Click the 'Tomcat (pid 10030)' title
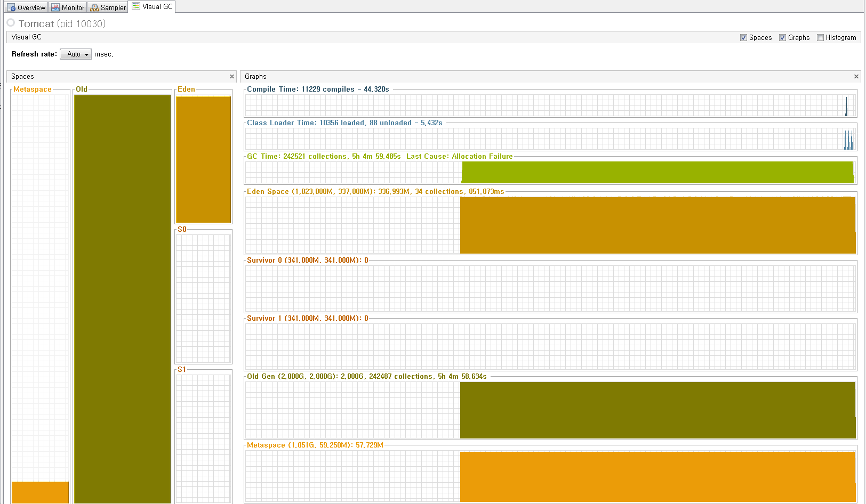 [x=62, y=24]
